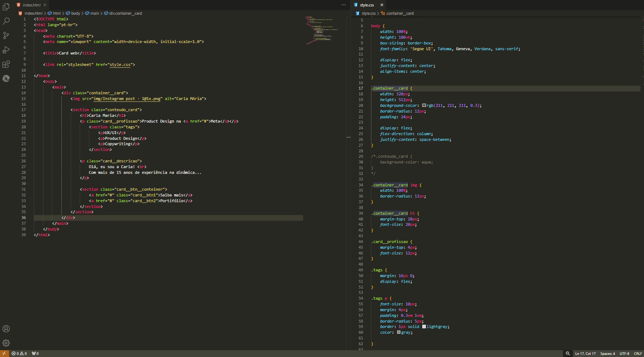Click the Portifólio anchor line
This screenshot has width=644, height=357.
[x=141, y=201]
